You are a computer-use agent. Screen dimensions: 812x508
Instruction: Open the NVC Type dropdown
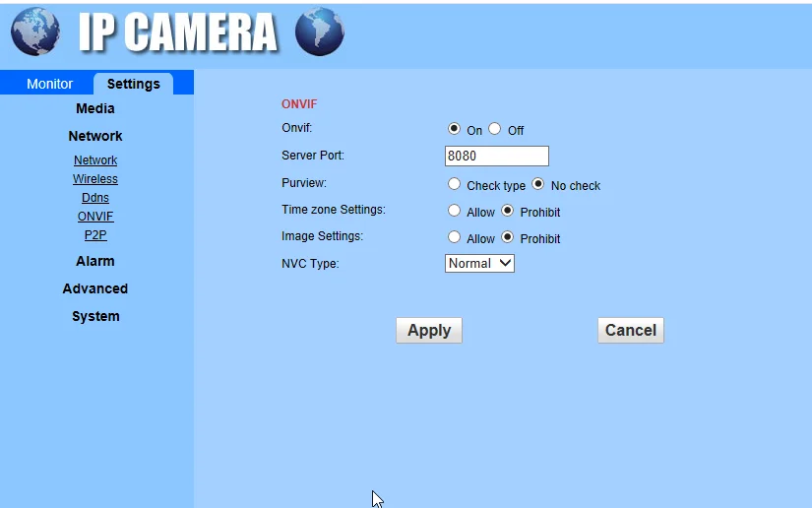tap(479, 263)
